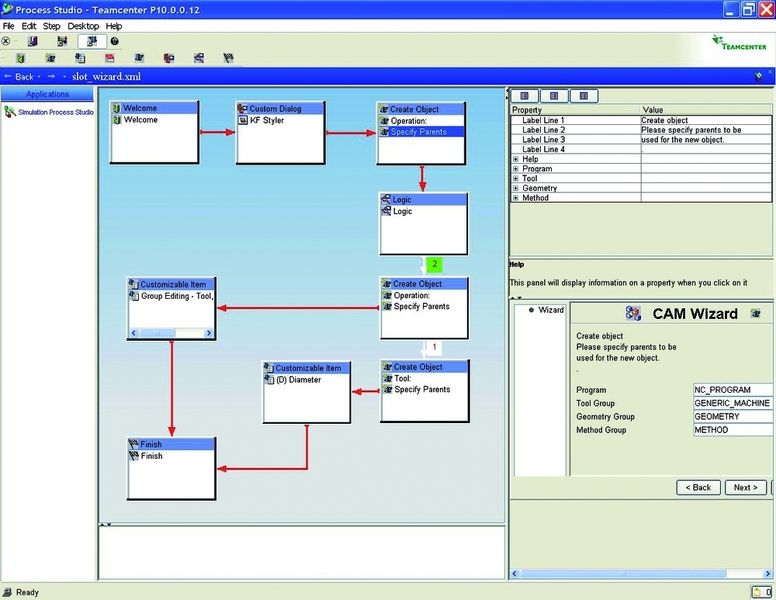This screenshot has width=776, height=600.
Task: Click the Value column header
Action: 706,110
